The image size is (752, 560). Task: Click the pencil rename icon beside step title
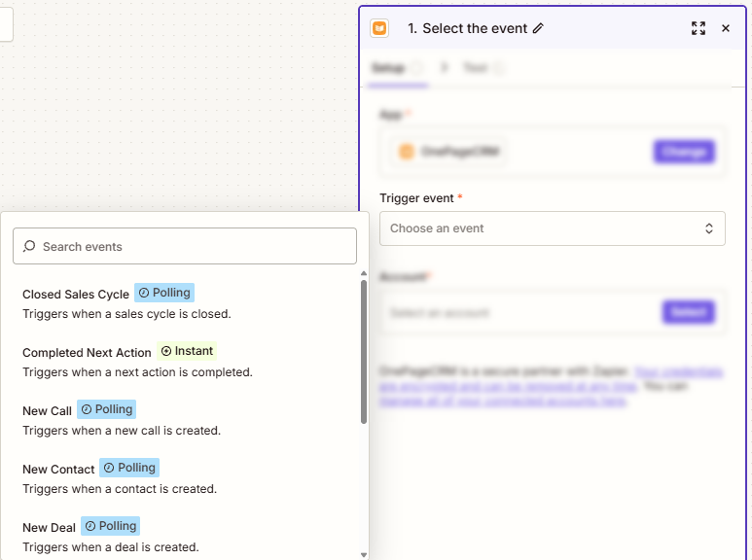pyautogui.click(x=538, y=28)
